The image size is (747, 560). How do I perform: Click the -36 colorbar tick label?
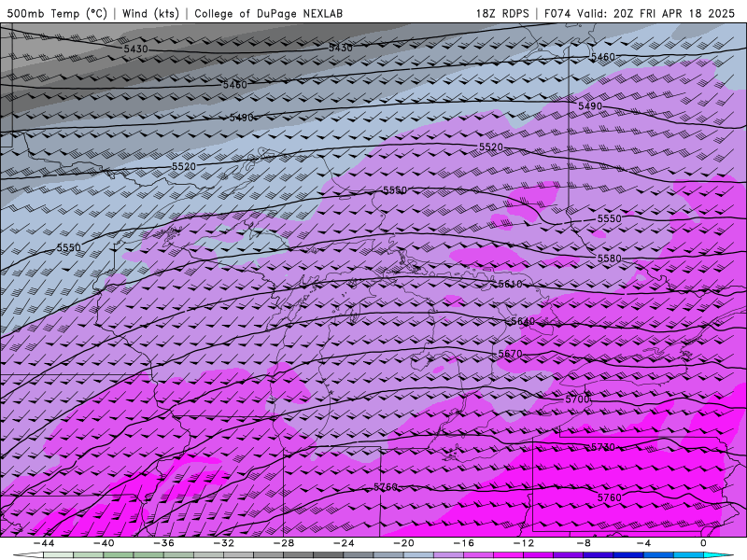pos(163,543)
